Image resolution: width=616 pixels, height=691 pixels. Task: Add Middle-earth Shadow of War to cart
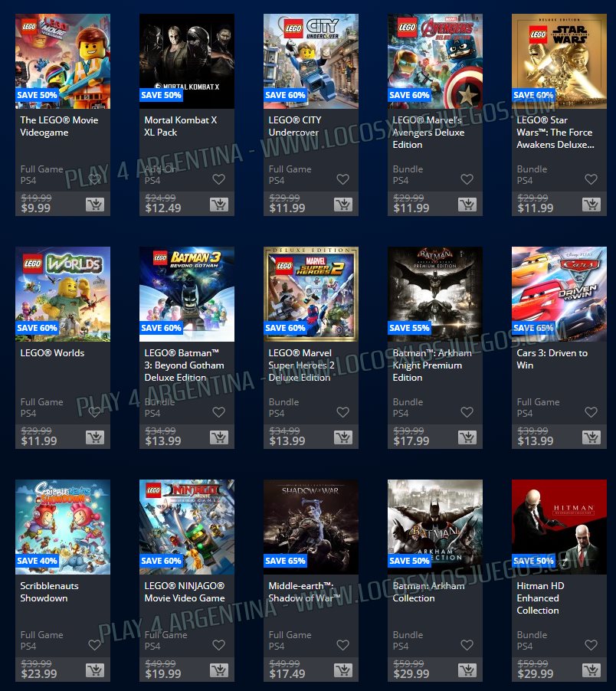coord(343,670)
